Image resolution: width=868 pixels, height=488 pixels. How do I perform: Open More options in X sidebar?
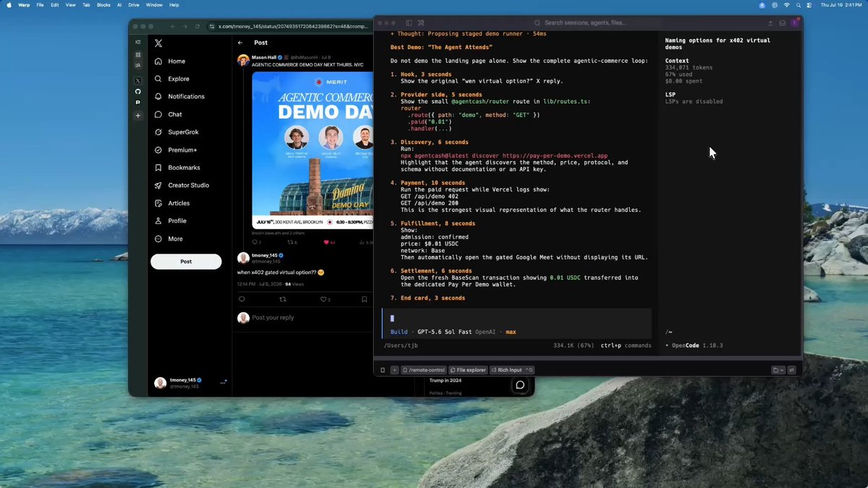(169, 239)
